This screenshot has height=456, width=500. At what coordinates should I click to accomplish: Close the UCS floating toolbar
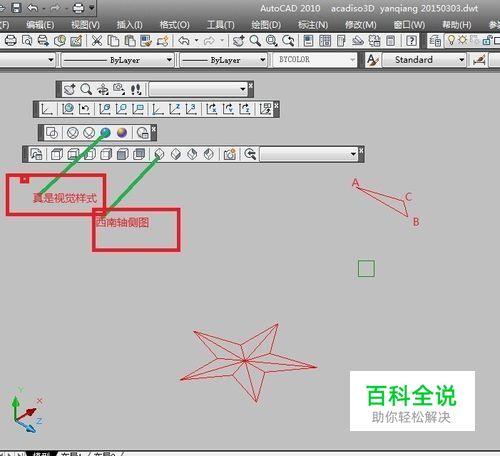[276, 105]
